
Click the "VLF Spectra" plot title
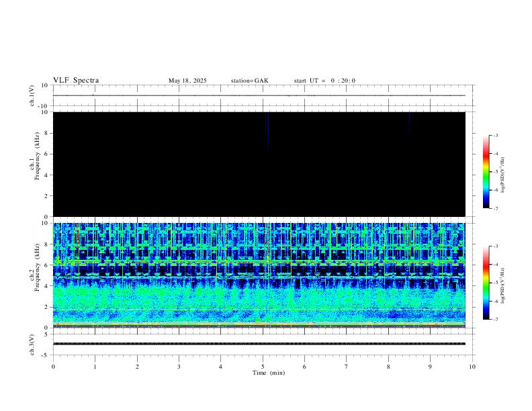76,81
